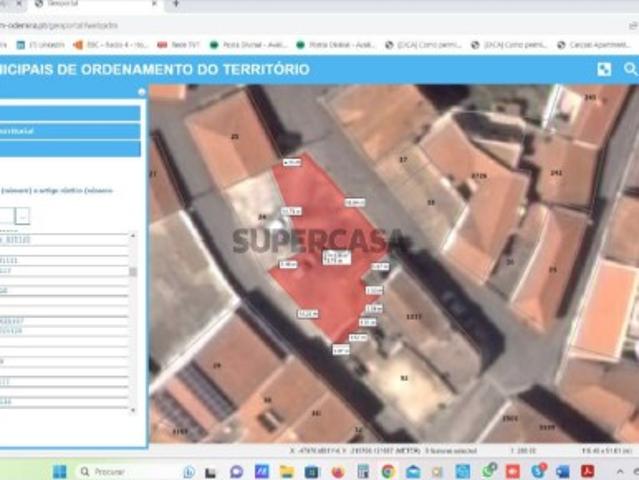Collapse the left side panel
Image resolution: width=639 pixels, height=480 pixels.
tap(141, 92)
